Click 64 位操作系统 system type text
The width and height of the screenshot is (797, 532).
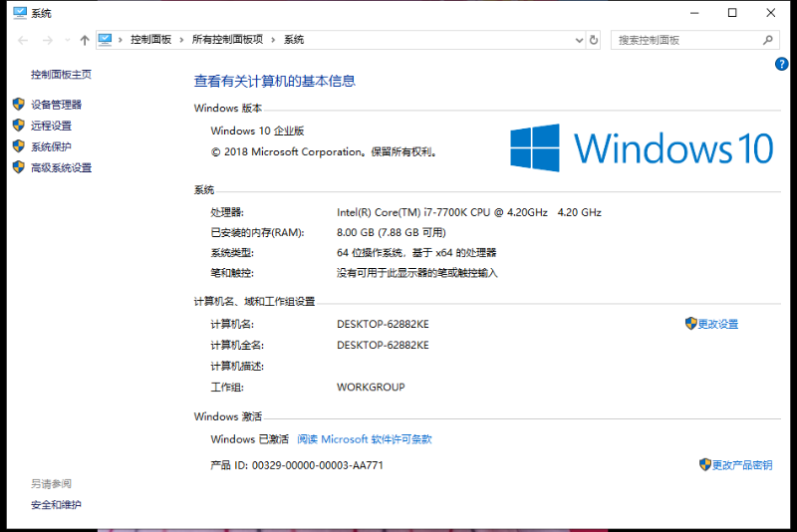[416, 253]
